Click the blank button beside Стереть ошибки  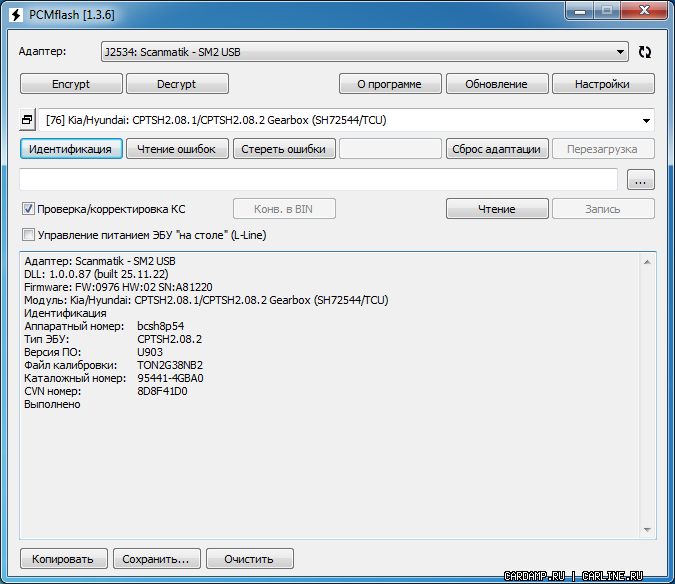(390, 149)
